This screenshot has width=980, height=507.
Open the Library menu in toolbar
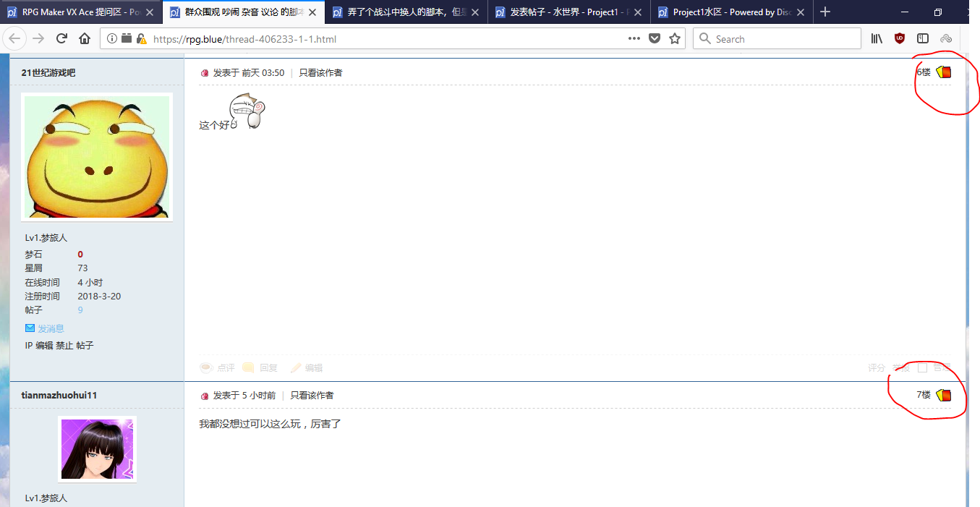click(877, 39)
